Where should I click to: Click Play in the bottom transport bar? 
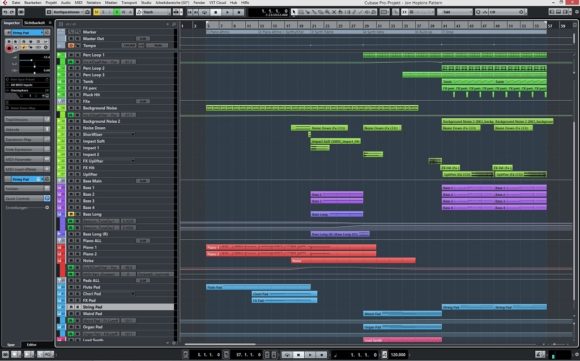pyautogui.click(x=310, y=355)
